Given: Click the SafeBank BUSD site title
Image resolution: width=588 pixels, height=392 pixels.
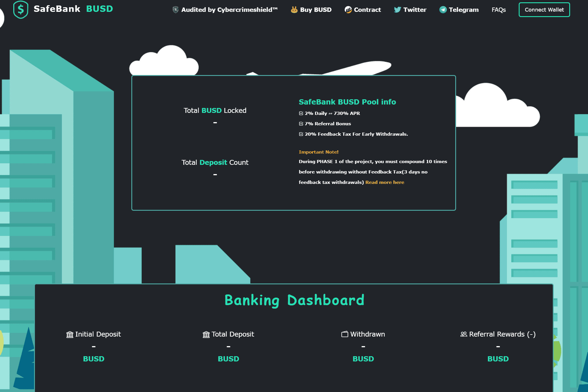Looking at the screenshot, I should 73,9.
